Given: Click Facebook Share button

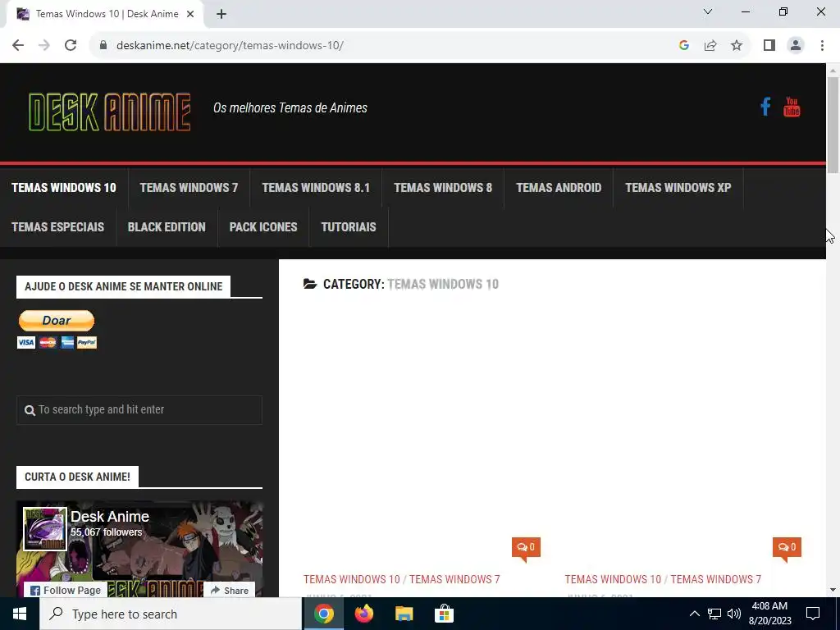Looking at the screenshot, I should [230, 591].
